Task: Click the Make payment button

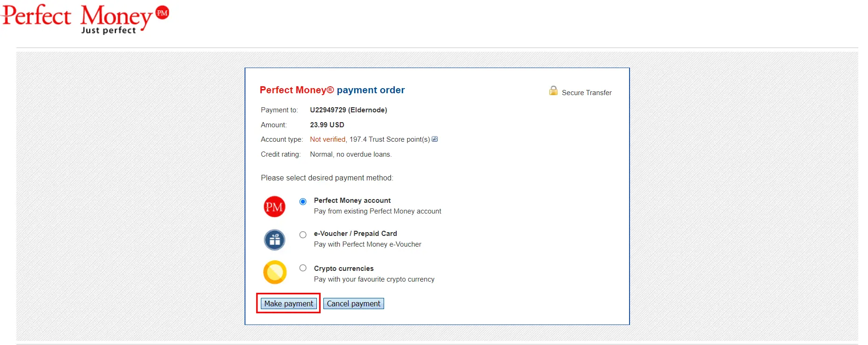Action: (x=289, y=304)
